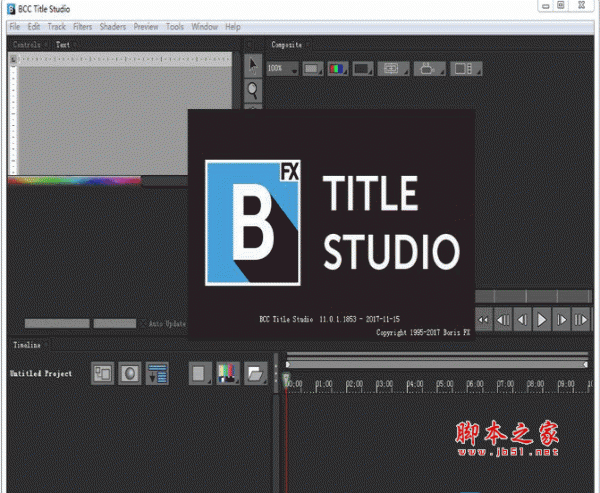
Task: Open the preview quality grid dropdown
Action: (313, 69)
